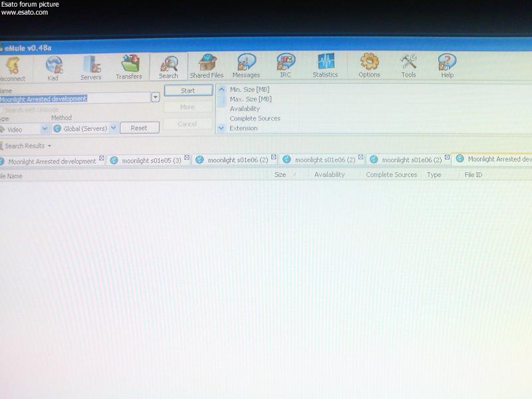Open the Type dropdown showing Video

pos(45,128)
